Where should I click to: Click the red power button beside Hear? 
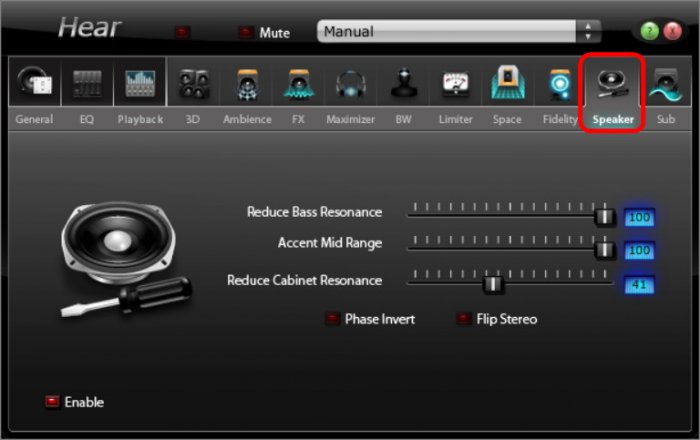(180, 32)
